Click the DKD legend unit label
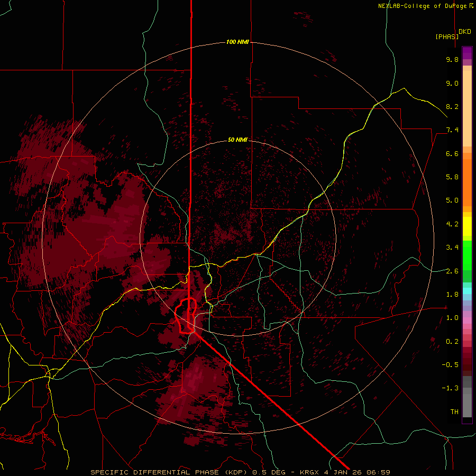 pyautogui.click(x=465, y=32)
